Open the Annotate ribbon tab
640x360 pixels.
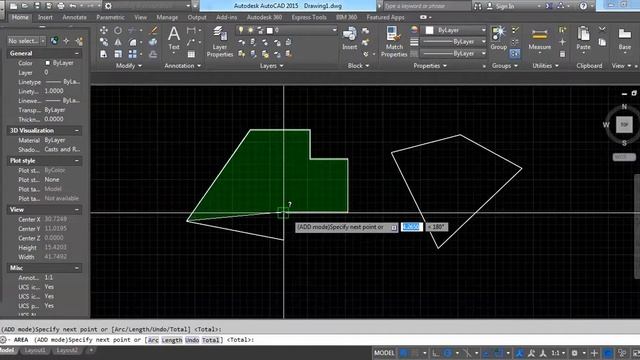coord(74,18)
